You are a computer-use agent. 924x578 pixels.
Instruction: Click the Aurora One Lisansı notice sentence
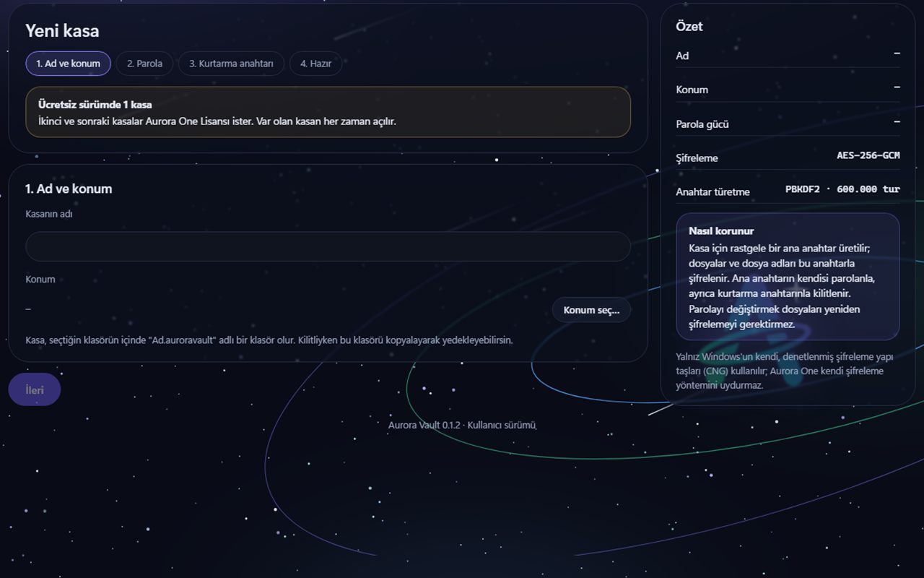[x=217, y=121]
